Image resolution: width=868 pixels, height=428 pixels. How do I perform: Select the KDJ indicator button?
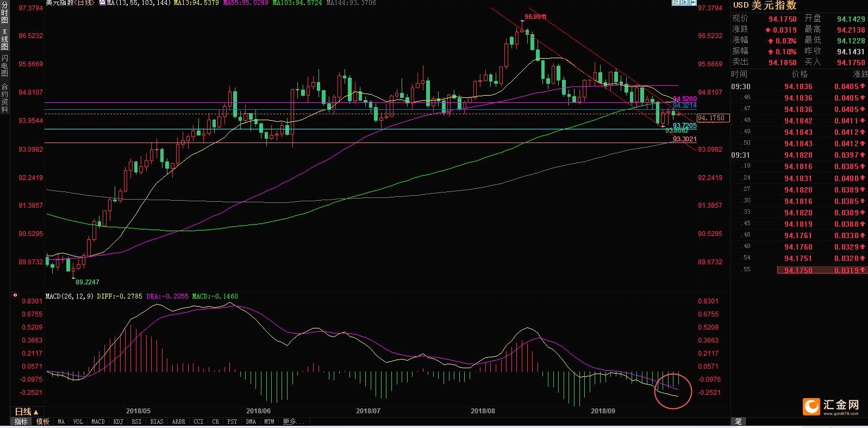coord(118,421)
